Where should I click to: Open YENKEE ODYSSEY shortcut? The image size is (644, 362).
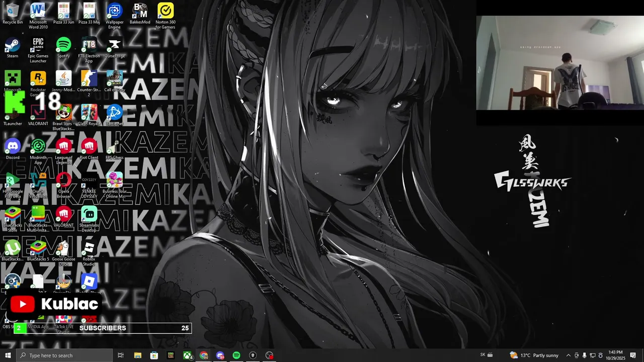click(x=89, y=185)
